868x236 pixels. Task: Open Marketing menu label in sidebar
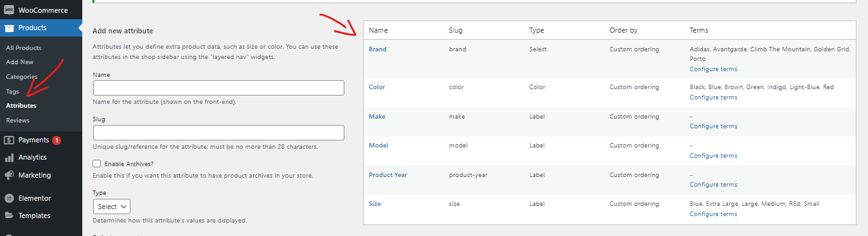pyautogui.click(x=35, y=175)
